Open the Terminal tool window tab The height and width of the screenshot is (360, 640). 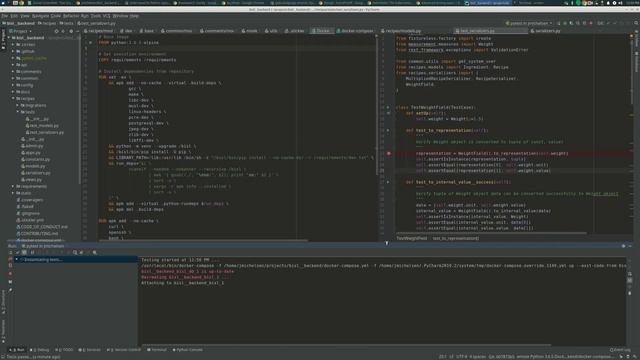pos(157,350)
